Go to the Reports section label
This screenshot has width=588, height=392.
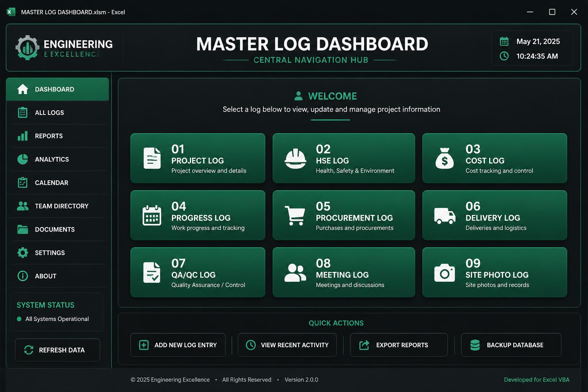49,136
